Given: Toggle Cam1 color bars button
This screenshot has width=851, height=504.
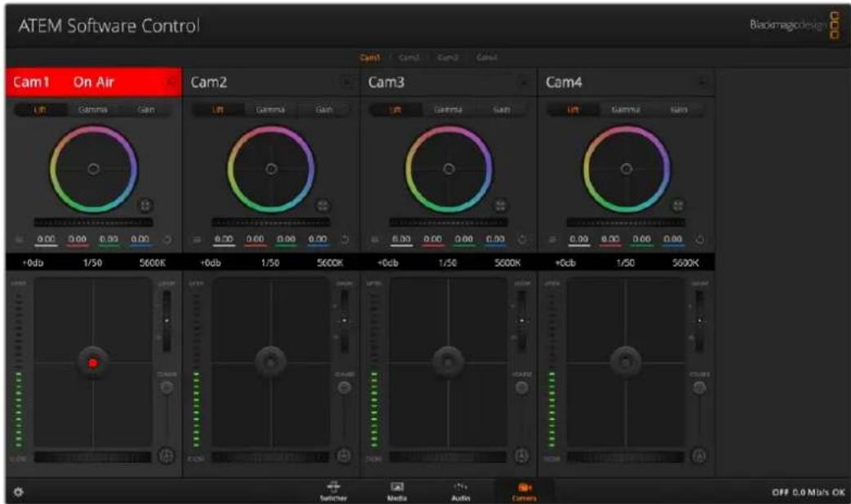Looking at the screenshot, I should point(145,205).
